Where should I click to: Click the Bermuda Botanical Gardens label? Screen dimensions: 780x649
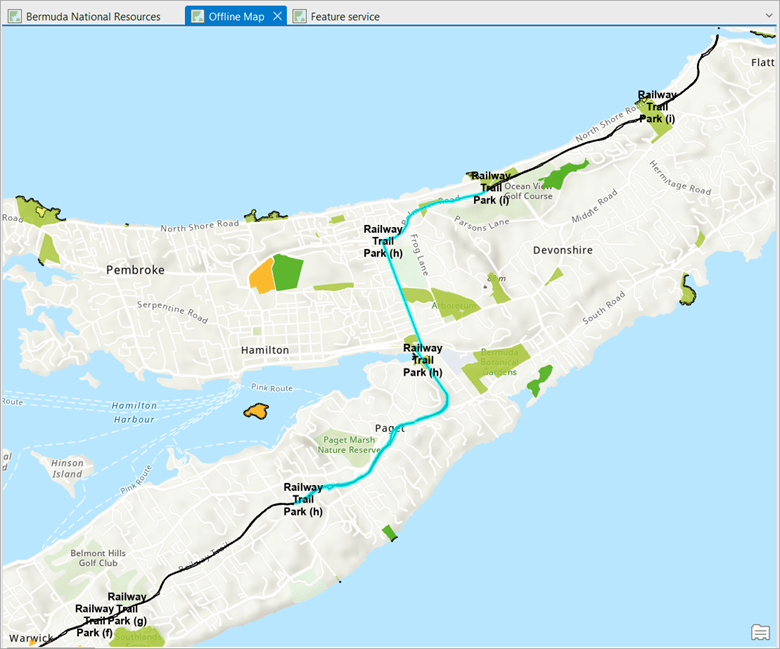click(499, 362)
